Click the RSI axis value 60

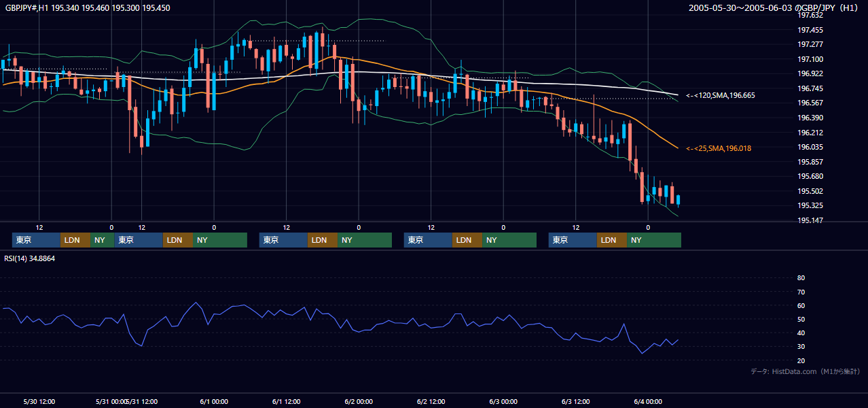click(x=801, y=305)
